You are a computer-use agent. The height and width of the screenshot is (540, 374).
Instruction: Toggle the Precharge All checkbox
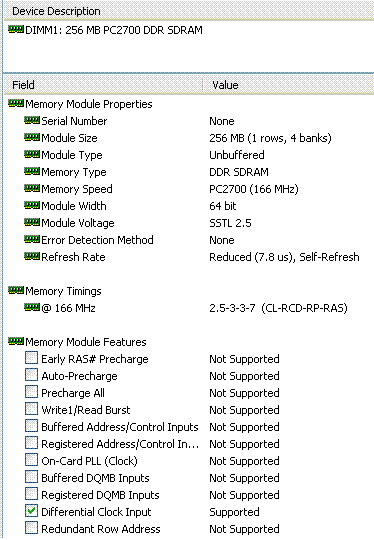coord(31,392)
